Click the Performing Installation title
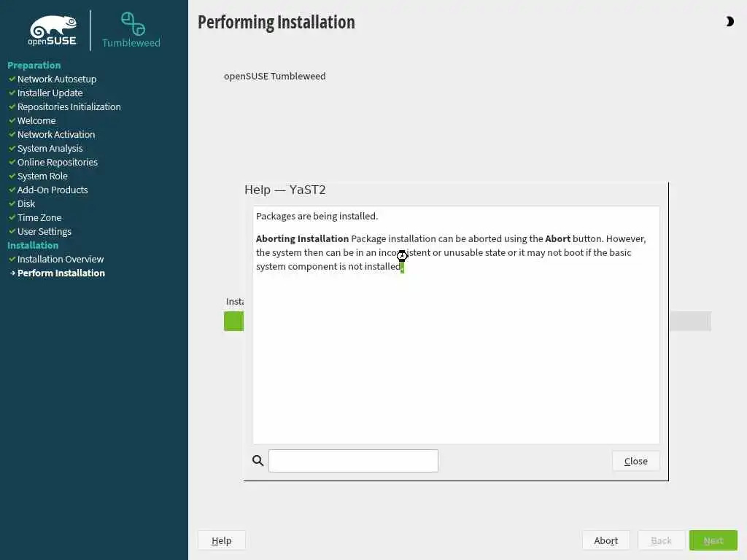 point(276,23)
